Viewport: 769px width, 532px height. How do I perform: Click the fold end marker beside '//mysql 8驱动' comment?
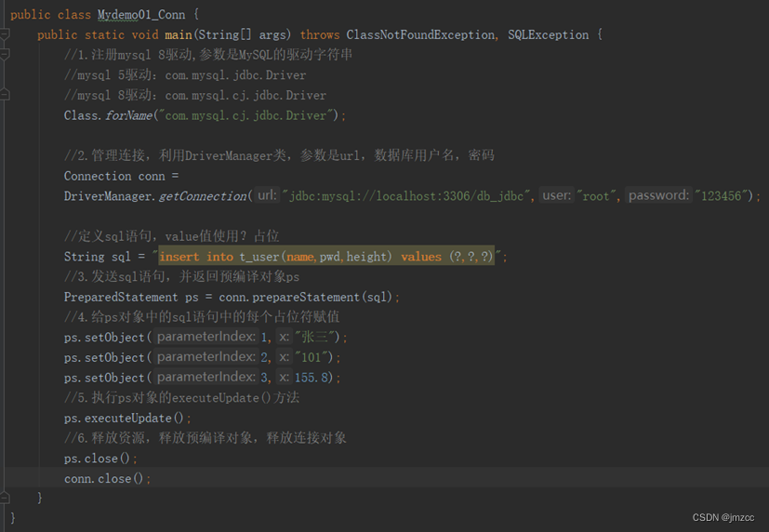coord(5,95)
